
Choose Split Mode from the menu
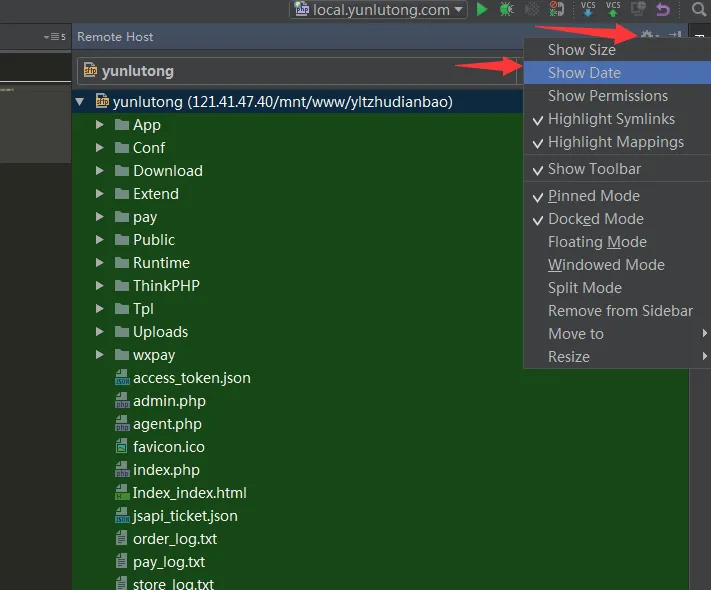(x=617, y=288)
